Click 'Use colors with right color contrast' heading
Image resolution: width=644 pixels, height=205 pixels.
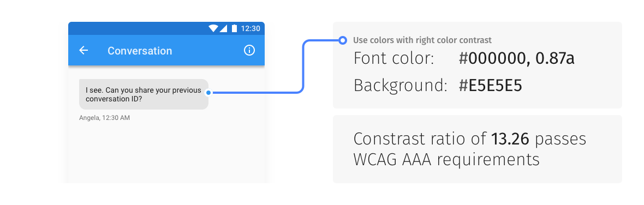point(422,40)
